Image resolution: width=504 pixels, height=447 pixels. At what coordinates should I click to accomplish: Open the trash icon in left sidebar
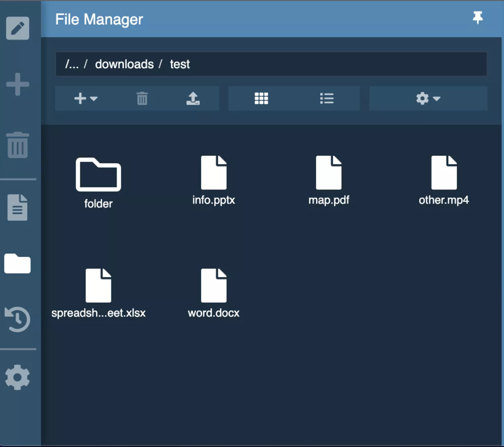(17, 145)
